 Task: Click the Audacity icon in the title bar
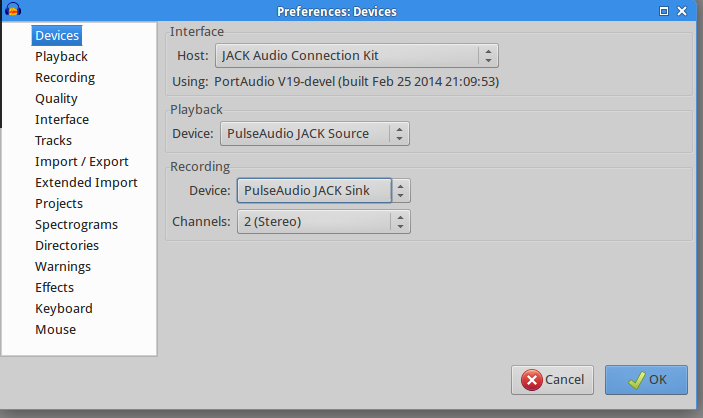tap(13, 11)
